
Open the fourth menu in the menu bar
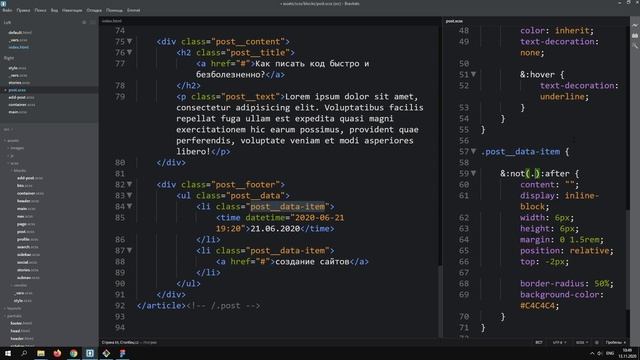coord(54,10)
